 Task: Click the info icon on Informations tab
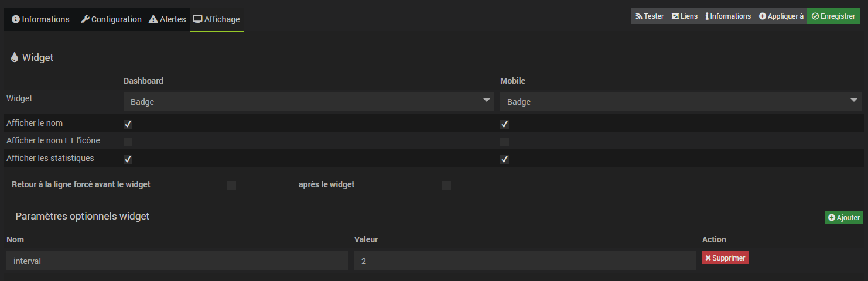tap(16, 19)
